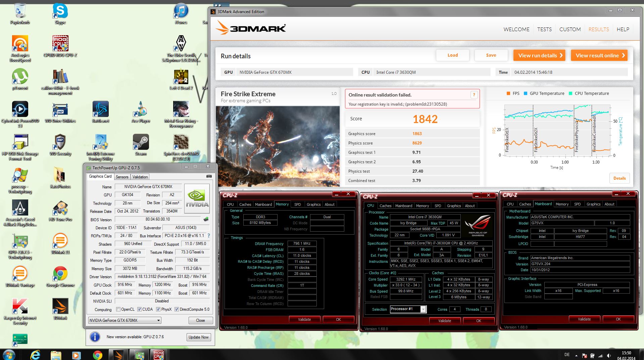Launch HD Tune Pro desktop shortcut
Image resolution: width=644 pixels, height=360 pixels.
pyautogui.click(x=60, y=210)
